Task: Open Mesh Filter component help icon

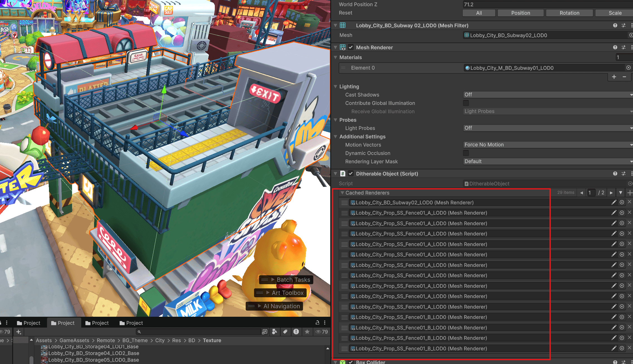Action: point(615,25)
